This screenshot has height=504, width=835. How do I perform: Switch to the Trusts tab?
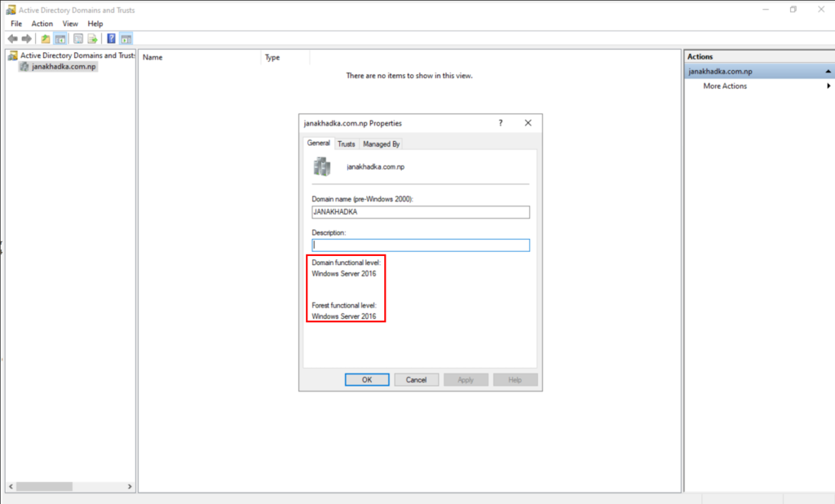tap(346, 144)
